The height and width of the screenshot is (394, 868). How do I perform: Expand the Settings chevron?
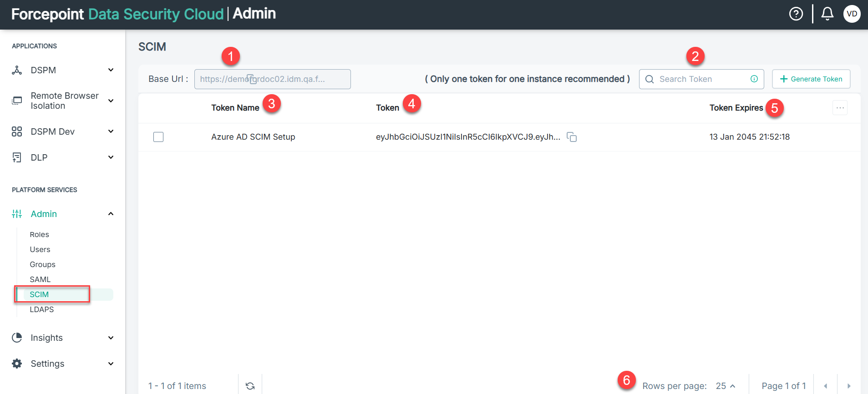pos(111,364)
